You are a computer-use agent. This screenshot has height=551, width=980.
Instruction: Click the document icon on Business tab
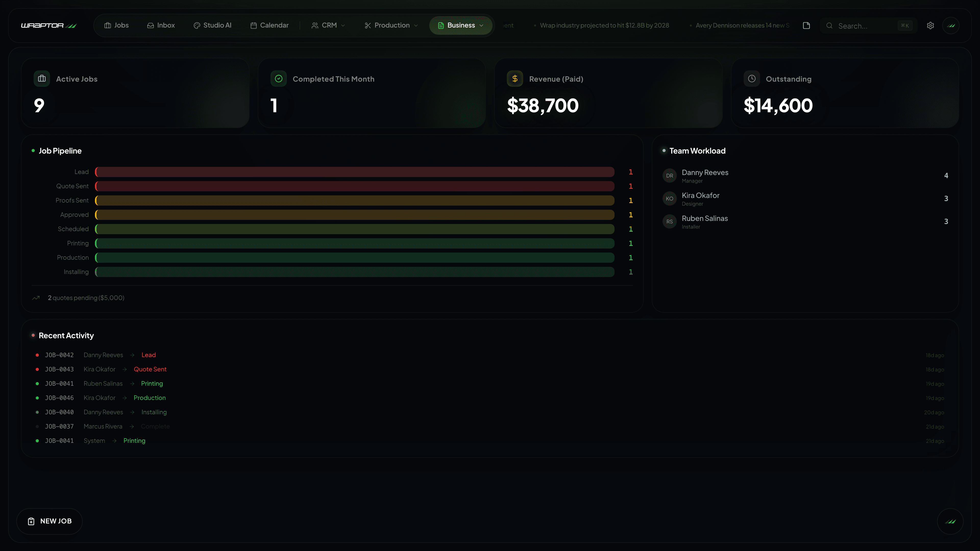[441, 26]
